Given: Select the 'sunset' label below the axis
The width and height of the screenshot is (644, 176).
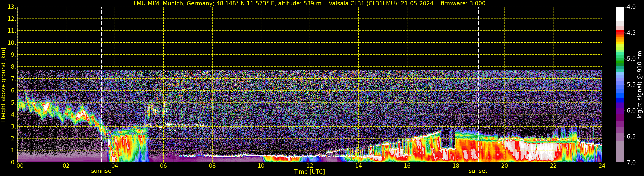Looking at the screenshot, I should tap(478, 171).
